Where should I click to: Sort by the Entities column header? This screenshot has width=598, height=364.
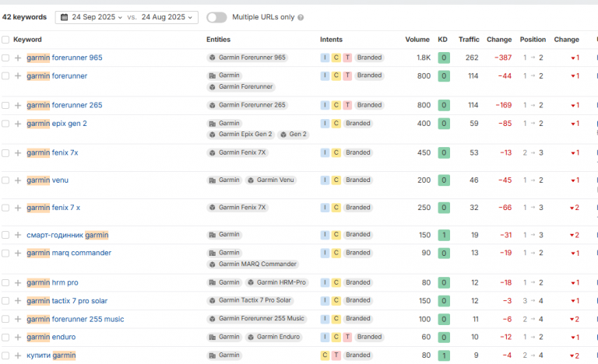218,40
